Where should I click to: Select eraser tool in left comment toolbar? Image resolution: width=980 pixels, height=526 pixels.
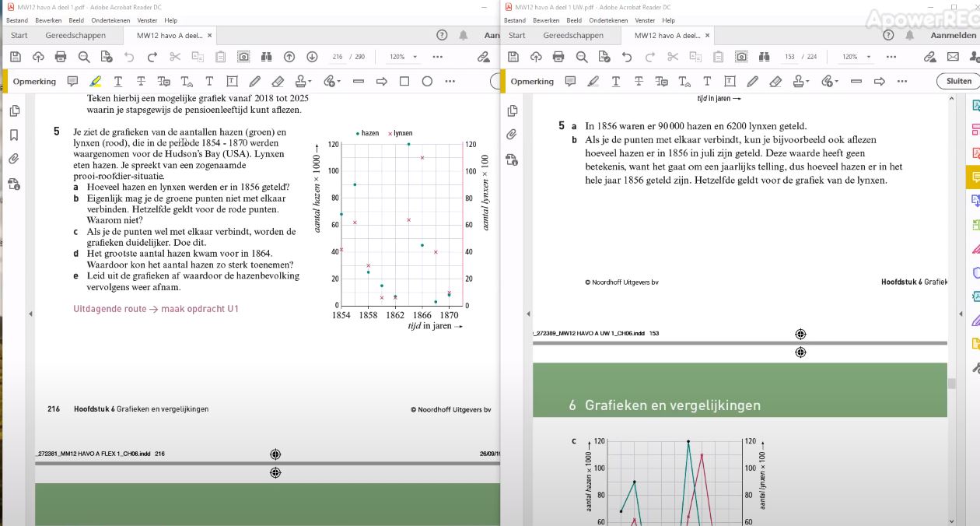[278, 81]
